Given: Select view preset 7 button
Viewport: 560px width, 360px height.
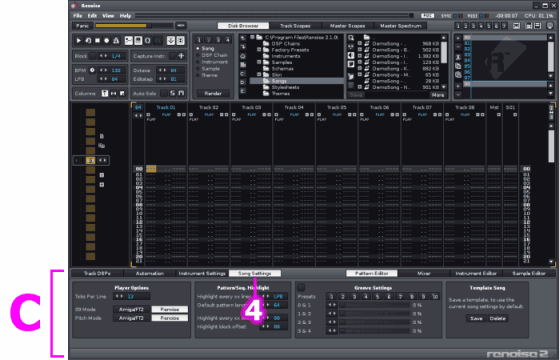Looking at the screenshot, I should pyautogui.click(x=504, y=26).
